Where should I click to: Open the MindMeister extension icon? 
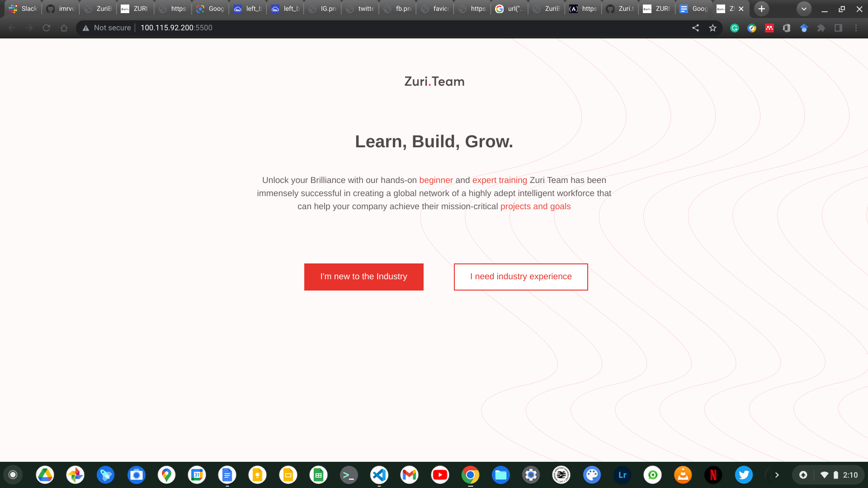[769, 28]
